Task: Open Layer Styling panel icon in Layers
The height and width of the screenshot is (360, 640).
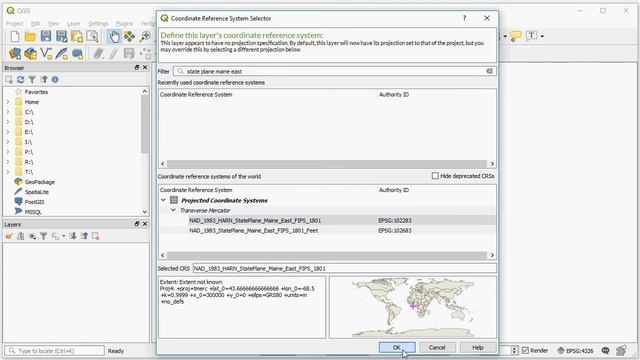Action: click(9, 236)
